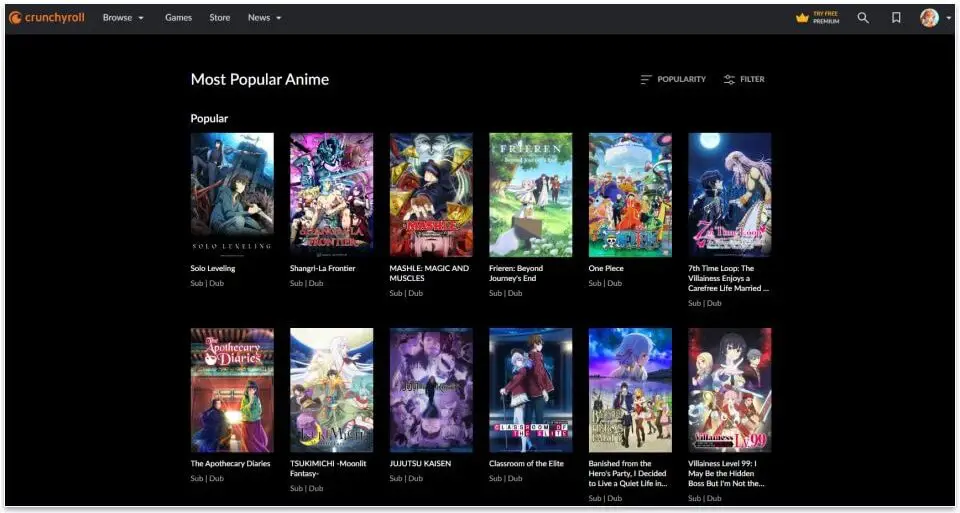
Task: Click Banished from the Hero's Party title
Action: click(x=628, y=473)
